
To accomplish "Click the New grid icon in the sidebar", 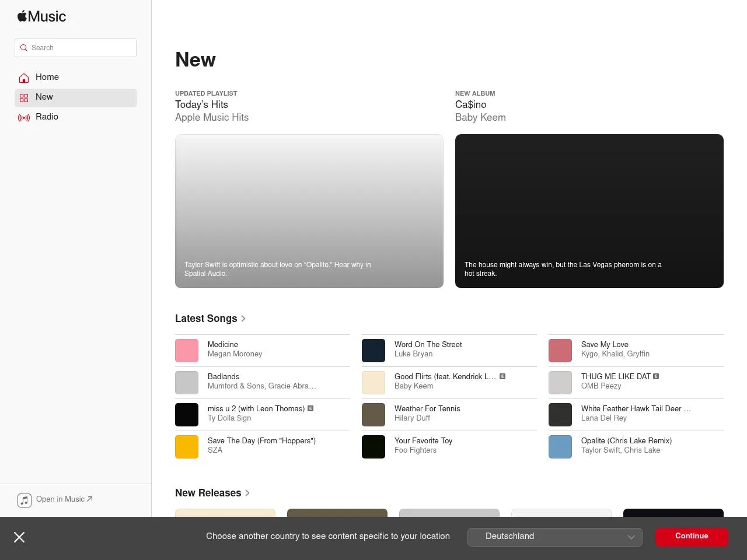I will coord(24,98).
